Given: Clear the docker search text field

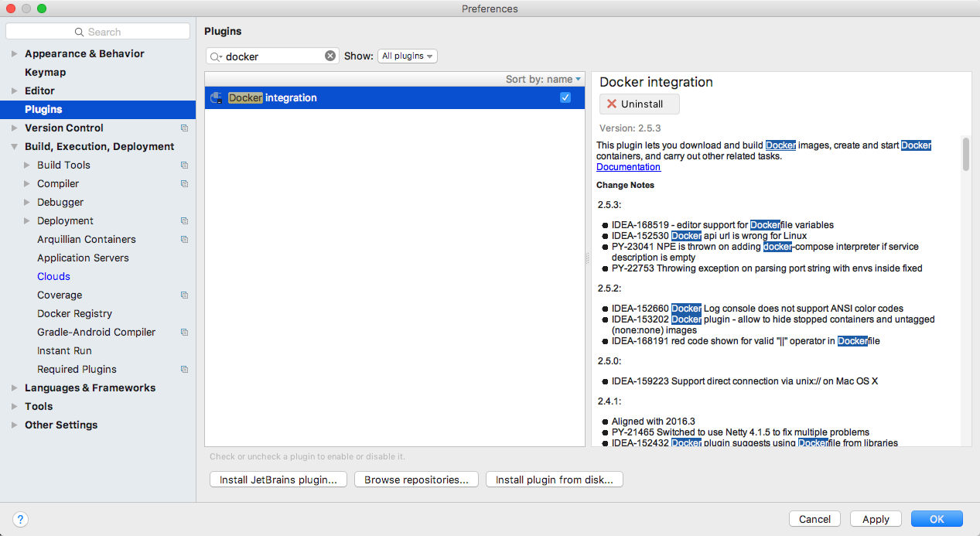Looking at the screenshot, I should tap(330, 56).
